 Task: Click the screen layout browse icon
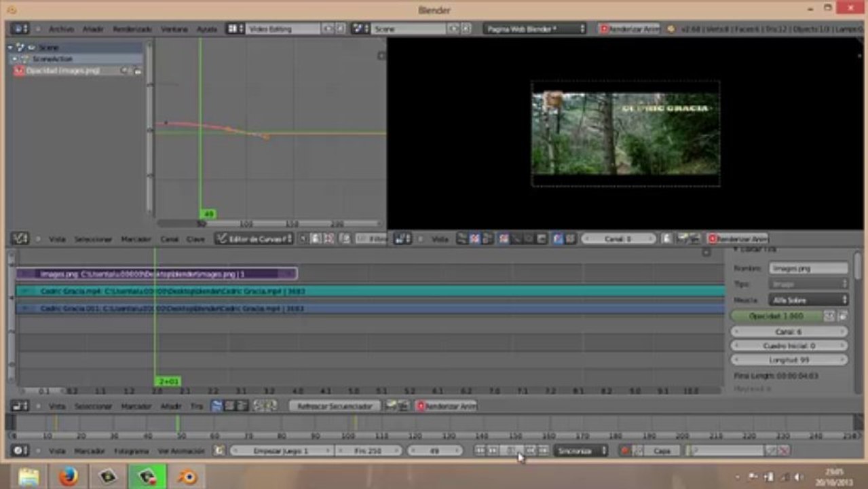[235, 29]
